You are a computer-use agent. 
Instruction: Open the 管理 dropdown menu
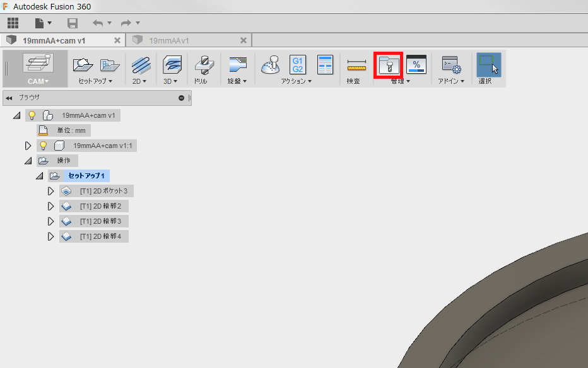pos(401,81)
